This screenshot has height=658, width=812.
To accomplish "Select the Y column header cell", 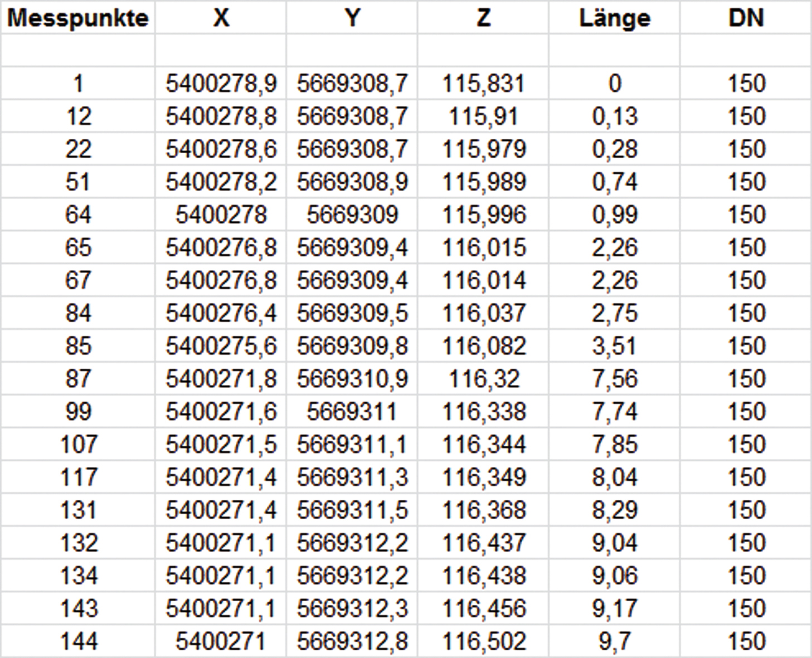I will tap(352, 18).
